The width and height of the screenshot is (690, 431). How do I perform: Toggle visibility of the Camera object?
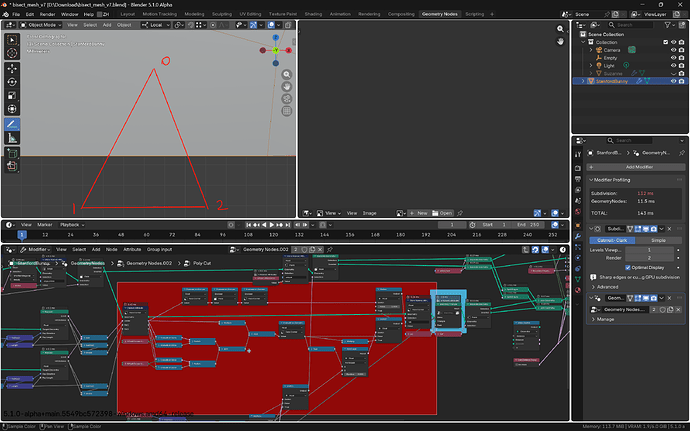673,50
